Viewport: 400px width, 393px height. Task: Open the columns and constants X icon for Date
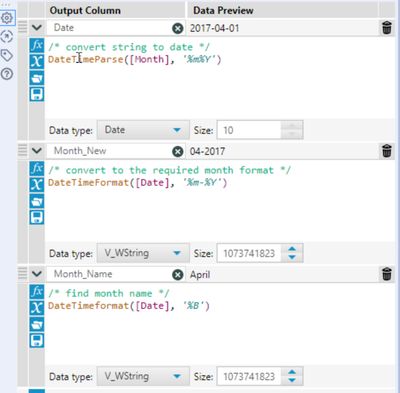[37, 61]
